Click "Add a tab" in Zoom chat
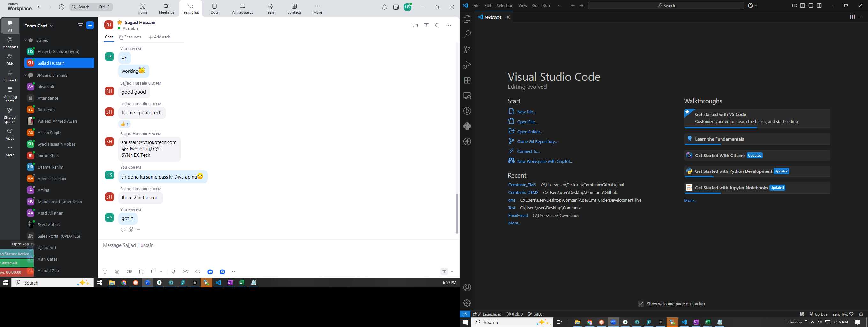868x327 pixels. point(160,37)
